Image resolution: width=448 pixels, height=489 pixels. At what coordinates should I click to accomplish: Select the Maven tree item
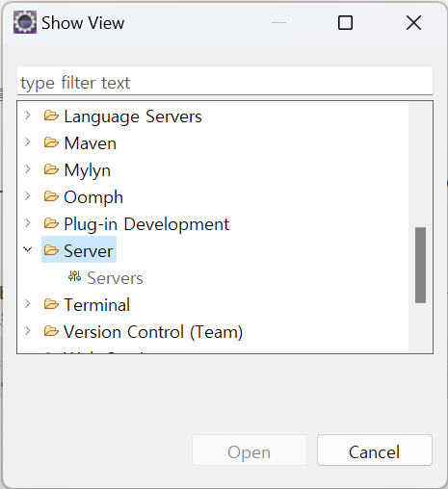pos(90,143)
